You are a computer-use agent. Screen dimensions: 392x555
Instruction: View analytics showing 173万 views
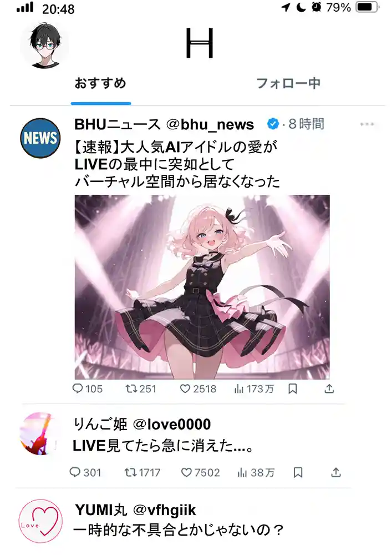[x=254, y=389]
